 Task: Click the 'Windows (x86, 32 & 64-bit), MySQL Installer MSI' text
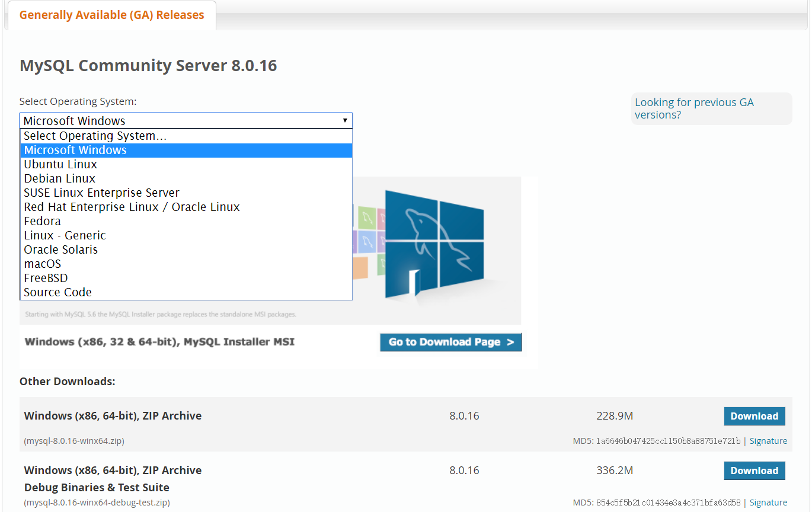(x=160, y=342)
